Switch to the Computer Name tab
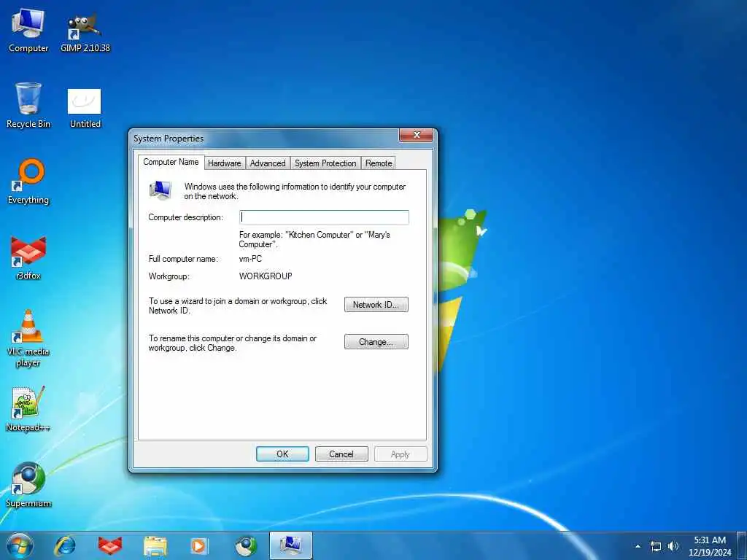 (x=171, y=162)
